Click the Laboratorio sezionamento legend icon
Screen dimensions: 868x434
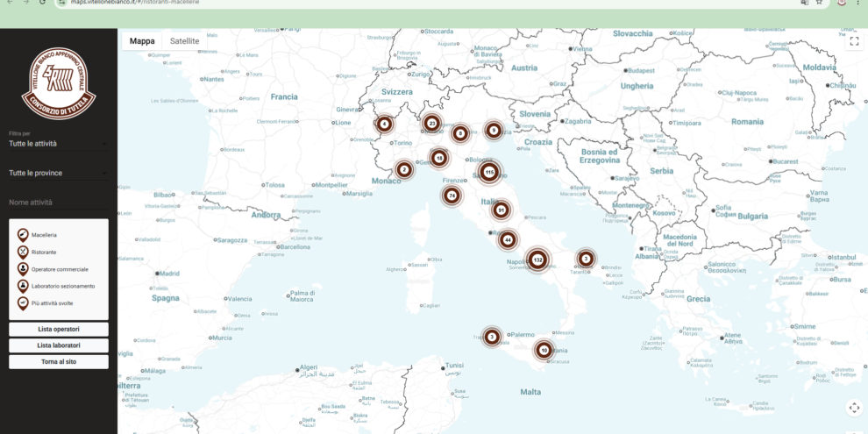pos(23,285)
